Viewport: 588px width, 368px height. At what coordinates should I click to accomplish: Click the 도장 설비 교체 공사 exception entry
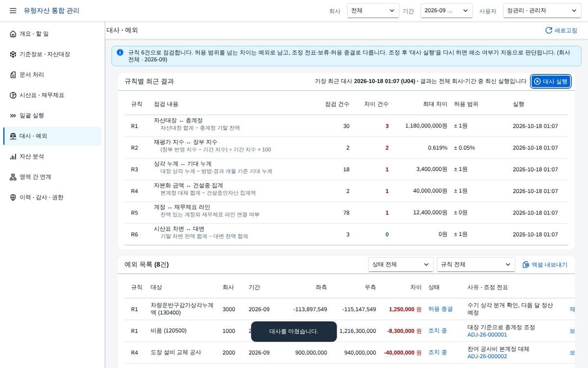pyautogui.click(x=176, y=352)
